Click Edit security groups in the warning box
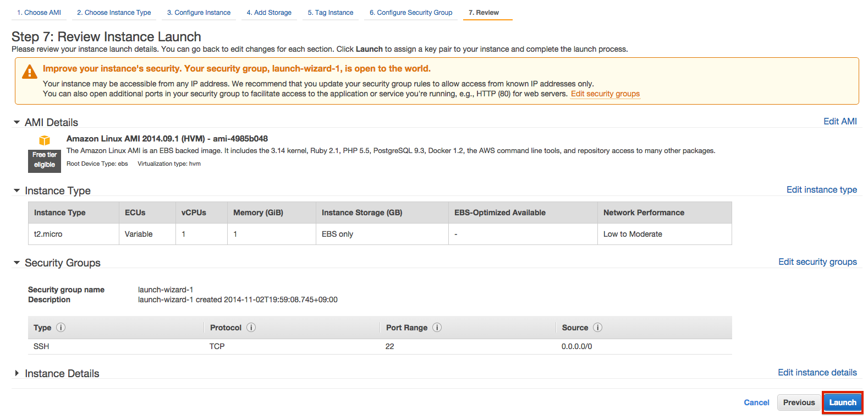The height and width of the screenshot is (419, 868). coord(605,94)
